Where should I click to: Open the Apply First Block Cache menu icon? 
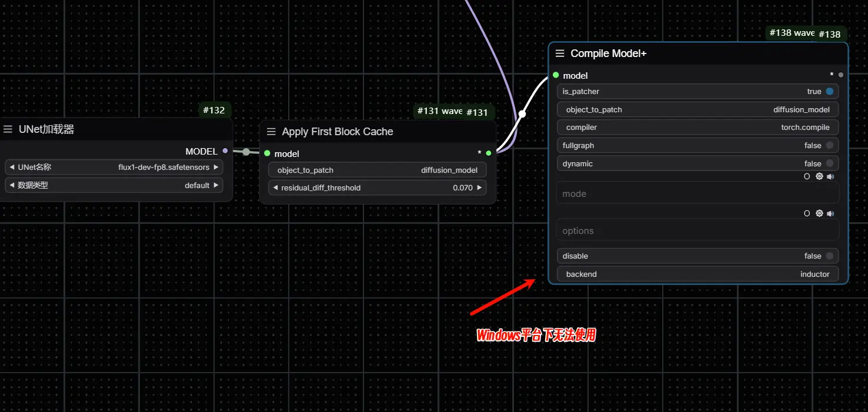pyautogui.click(x=271, y=132)
